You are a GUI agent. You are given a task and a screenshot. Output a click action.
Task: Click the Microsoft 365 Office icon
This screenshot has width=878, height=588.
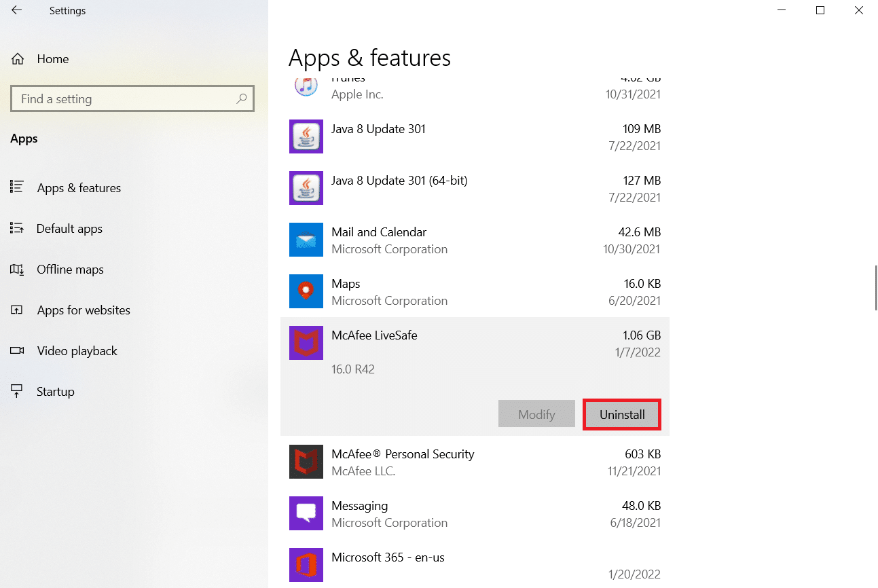point(306,565)
